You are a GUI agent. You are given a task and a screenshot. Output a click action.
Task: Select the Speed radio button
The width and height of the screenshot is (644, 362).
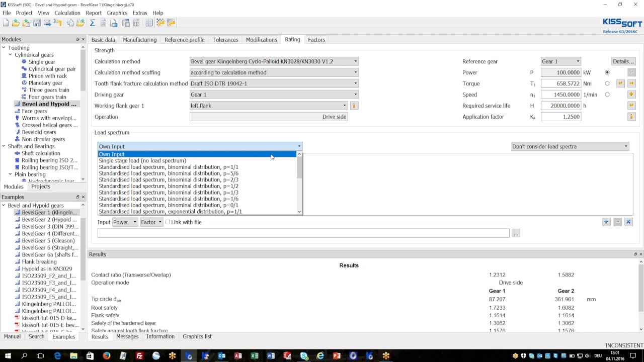(x=607, y=95)
